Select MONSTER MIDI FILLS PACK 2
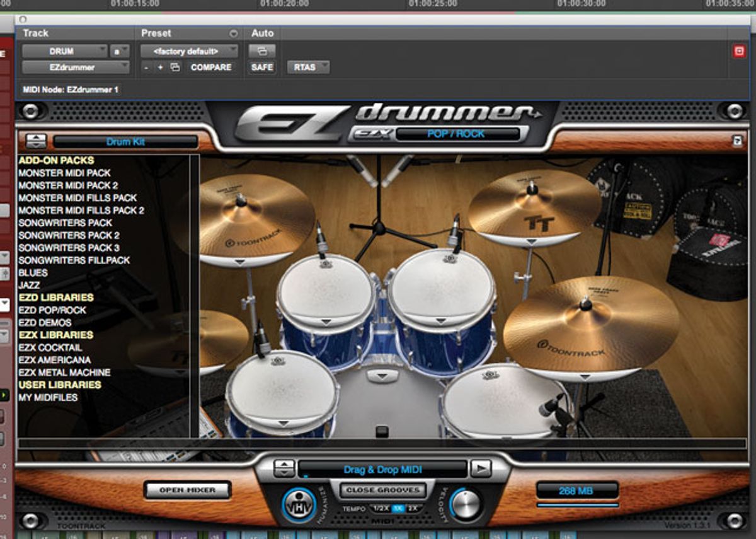The image size is (756, 539). (x=81, y=210)
